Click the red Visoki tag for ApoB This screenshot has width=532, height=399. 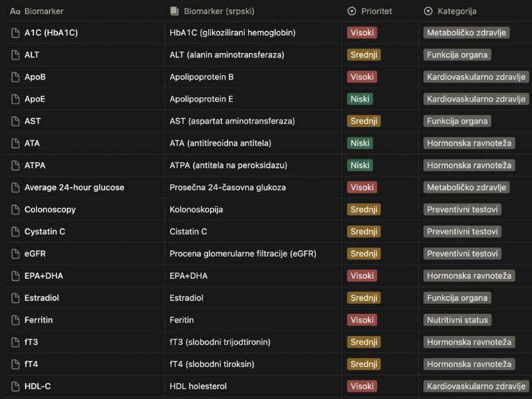point(362,77)
